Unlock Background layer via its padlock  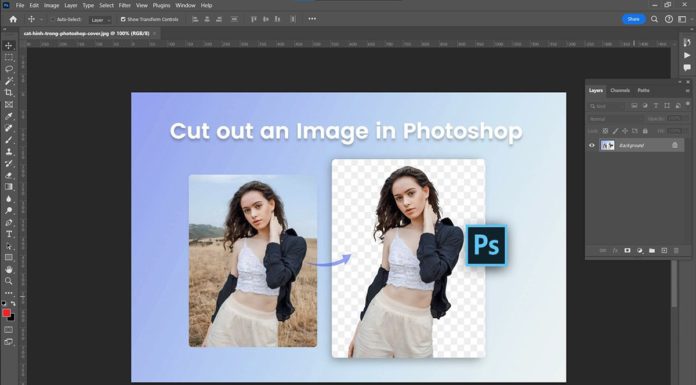point(675,145)
